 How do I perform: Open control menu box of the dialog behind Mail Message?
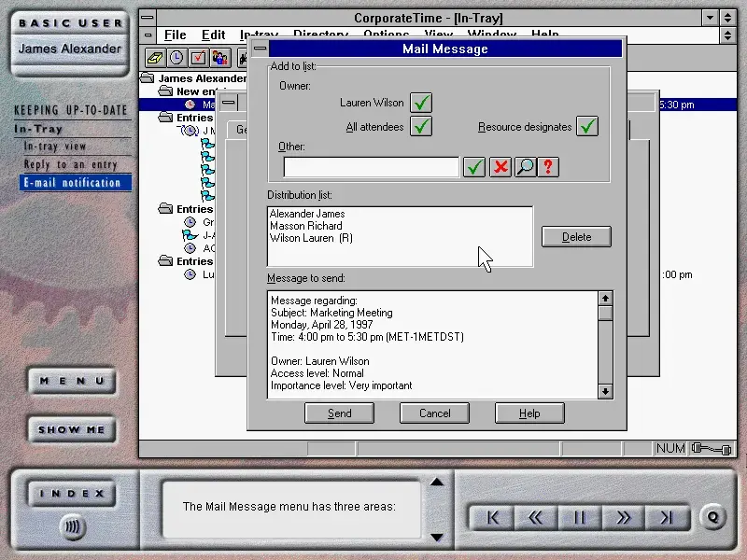click(x=229, y=103)
